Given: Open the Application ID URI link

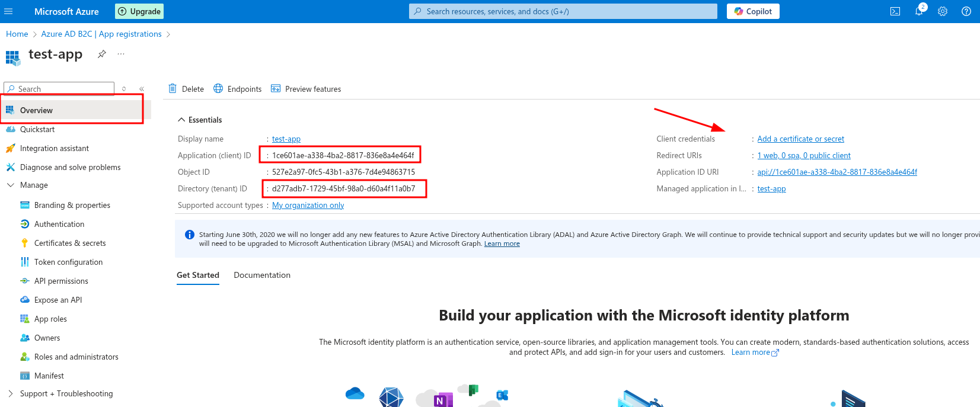Looking at the screenshot, I should click(x=837, y=172).
